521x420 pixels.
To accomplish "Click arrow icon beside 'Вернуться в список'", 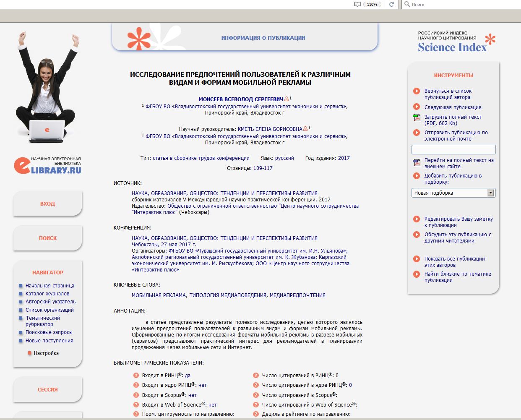I will pos(417,91).
